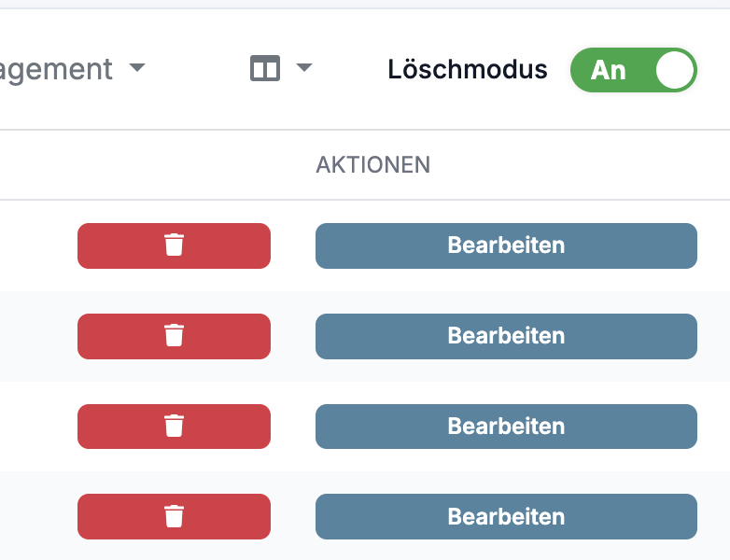Expand the dropdown arrow beside 'agement'
730x560 pixels.
(x=137, y=68)
